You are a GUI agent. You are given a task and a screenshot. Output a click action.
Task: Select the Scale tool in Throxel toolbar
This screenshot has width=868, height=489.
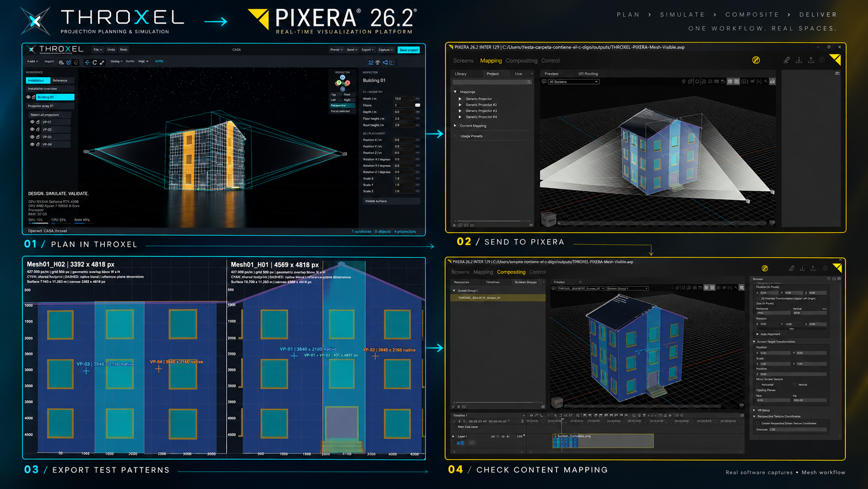pyautogui.click(x=102, y=62)
